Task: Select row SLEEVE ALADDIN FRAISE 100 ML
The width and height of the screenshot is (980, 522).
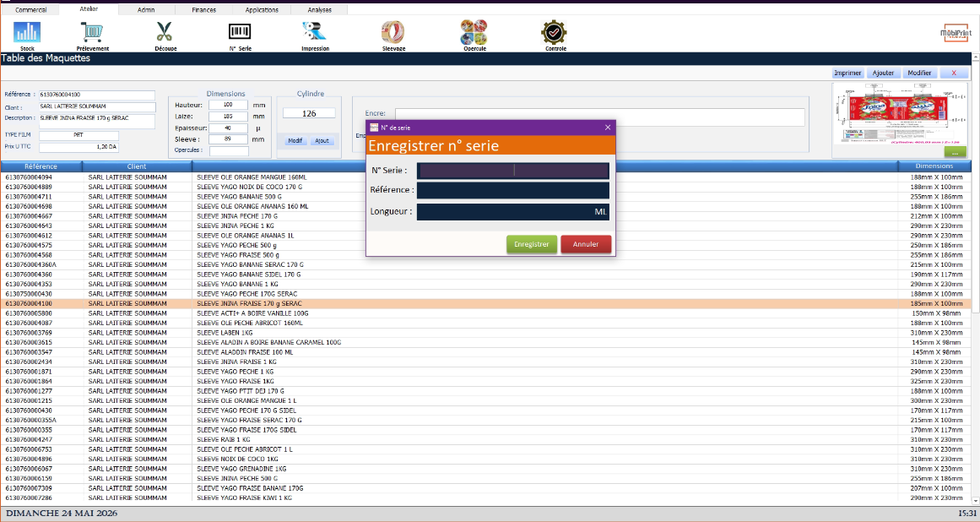Action: (486, 352)
